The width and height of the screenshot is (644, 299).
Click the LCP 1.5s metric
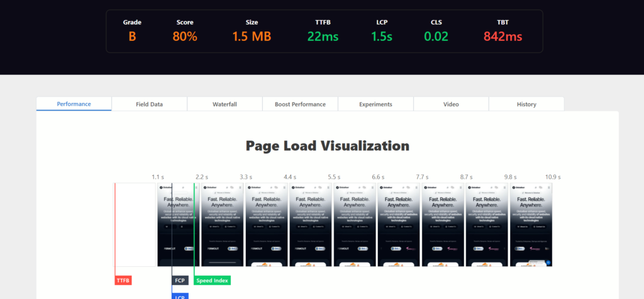[x=382, y=36]
